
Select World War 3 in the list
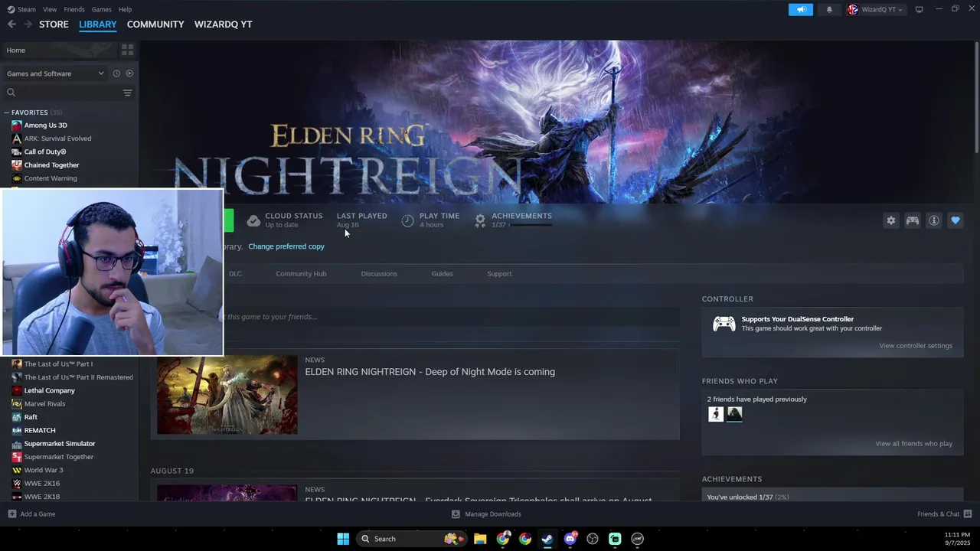(x=44, y=470)
